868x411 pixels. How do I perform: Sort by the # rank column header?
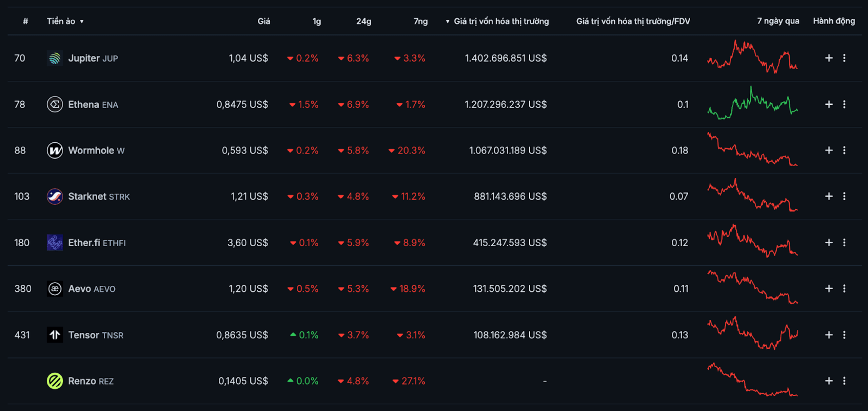pyautogui.click(x=25, y=21)
